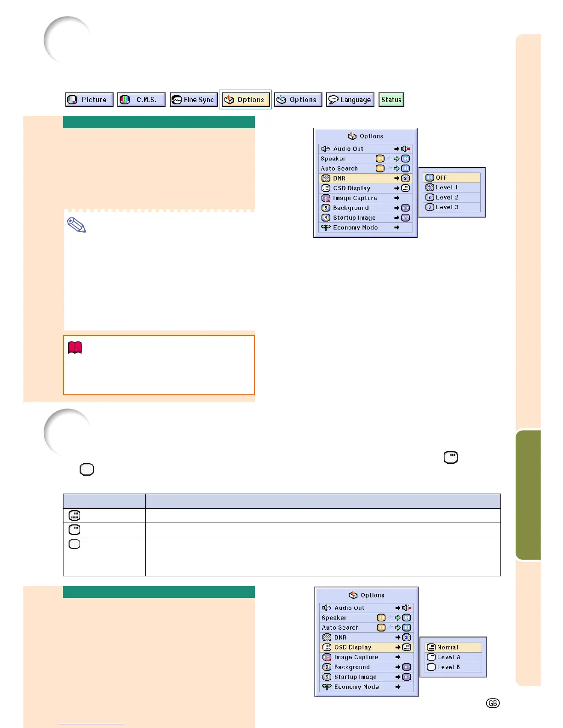The width and height of the screenshot is (563, 728).
Task: Choose Level B in OSD submenu
Action: tap(453, 667)
